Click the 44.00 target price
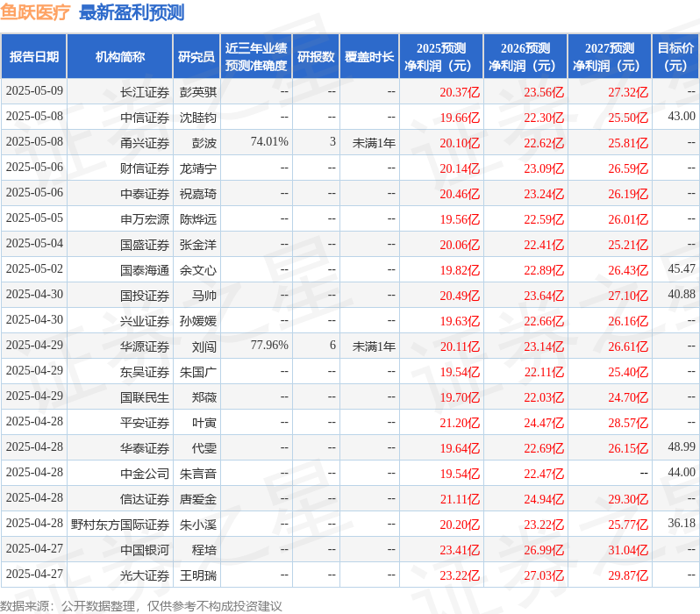This screenshot has height=614, width=700. tap(682, 473)
